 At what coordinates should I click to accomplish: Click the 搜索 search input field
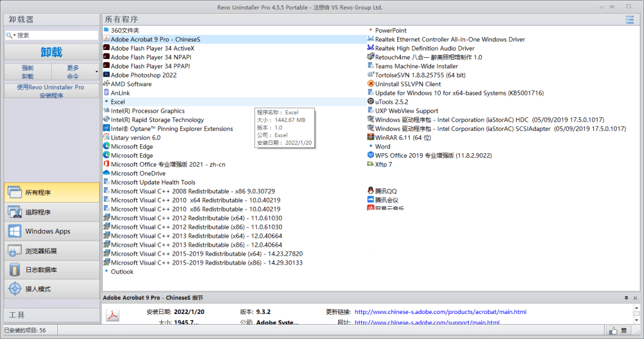click(57, 36)
